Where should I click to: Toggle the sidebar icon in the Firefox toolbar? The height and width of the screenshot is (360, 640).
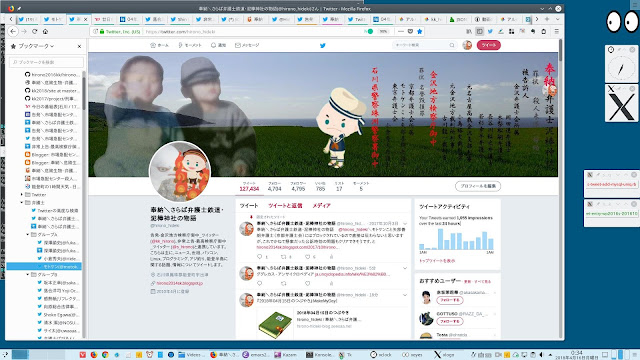click(x=480, y=31)
